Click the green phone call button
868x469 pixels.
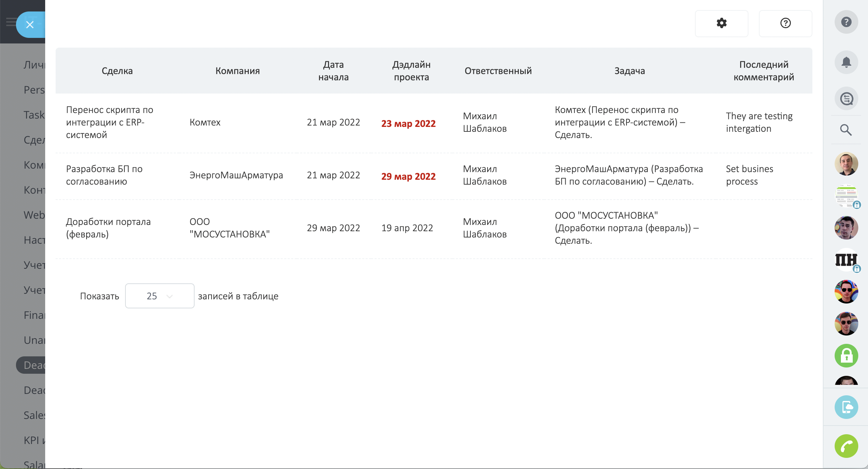click(x=846, y=446)
